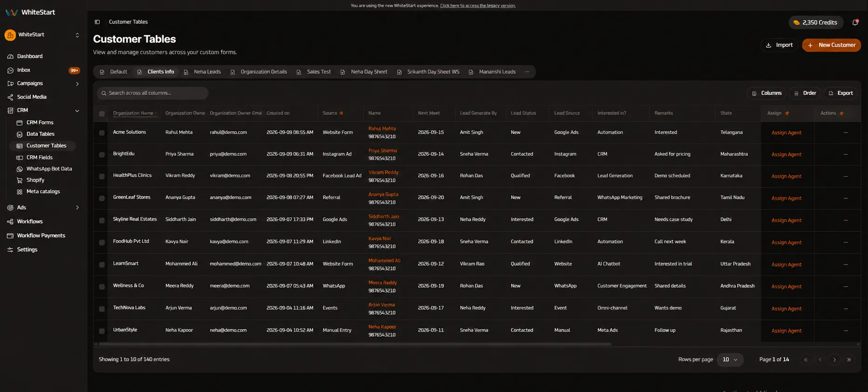This screenshot has width=868, height=392.
Task: Toggle the select-all header checkbox
Action: [x=102, y=113]
